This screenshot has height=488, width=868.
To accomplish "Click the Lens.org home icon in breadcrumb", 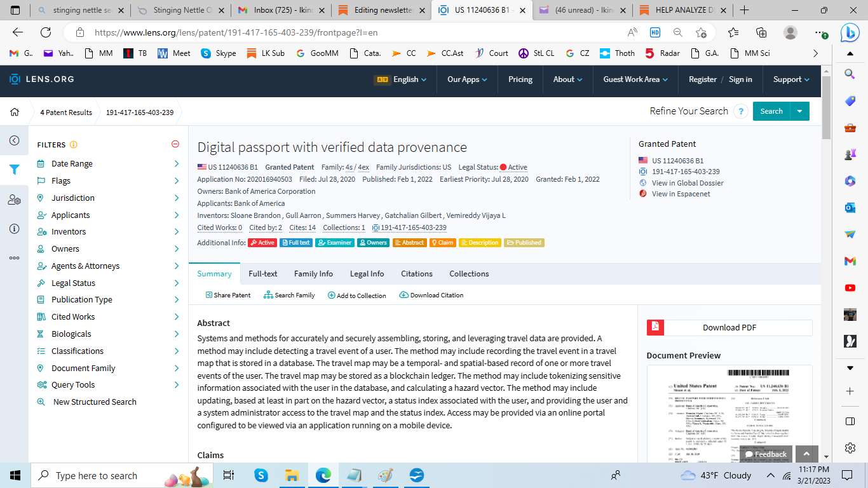I will (x=14, y=112).
